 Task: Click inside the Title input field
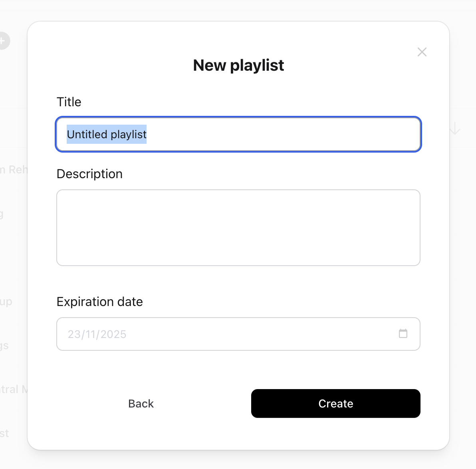(238, 135)
